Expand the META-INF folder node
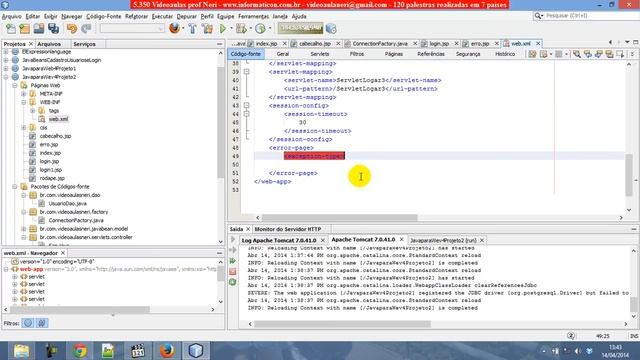The width and height of the screenshot is (640, 360). tap(24, 94)
